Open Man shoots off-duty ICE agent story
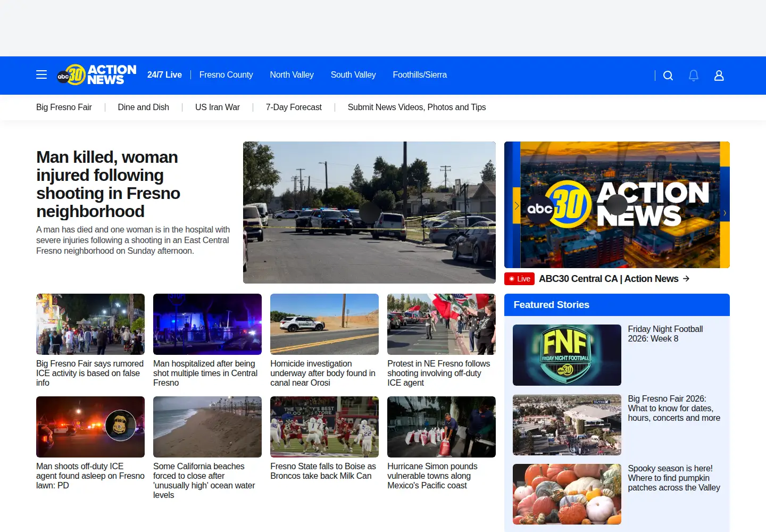 click(90, 476)
